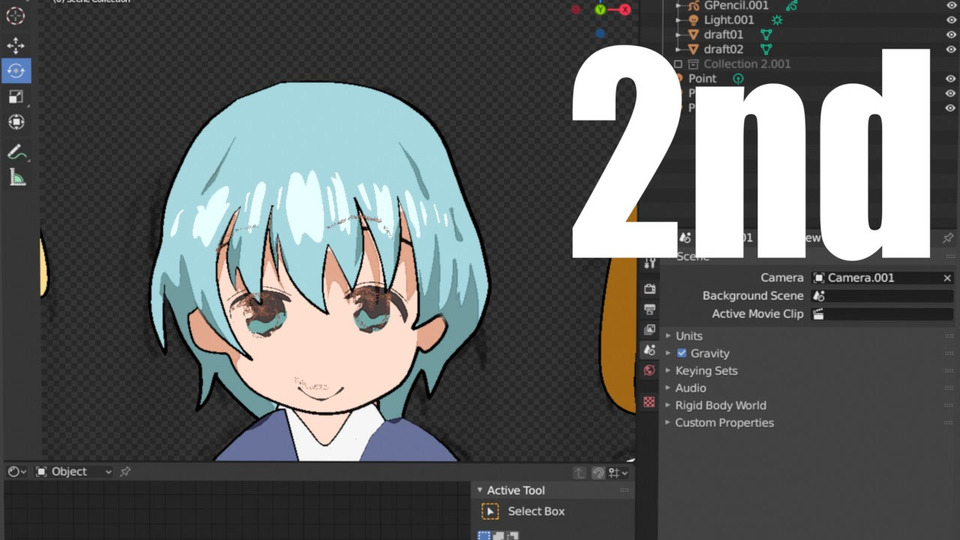Select the Rotate tool

tap(16, 70)
